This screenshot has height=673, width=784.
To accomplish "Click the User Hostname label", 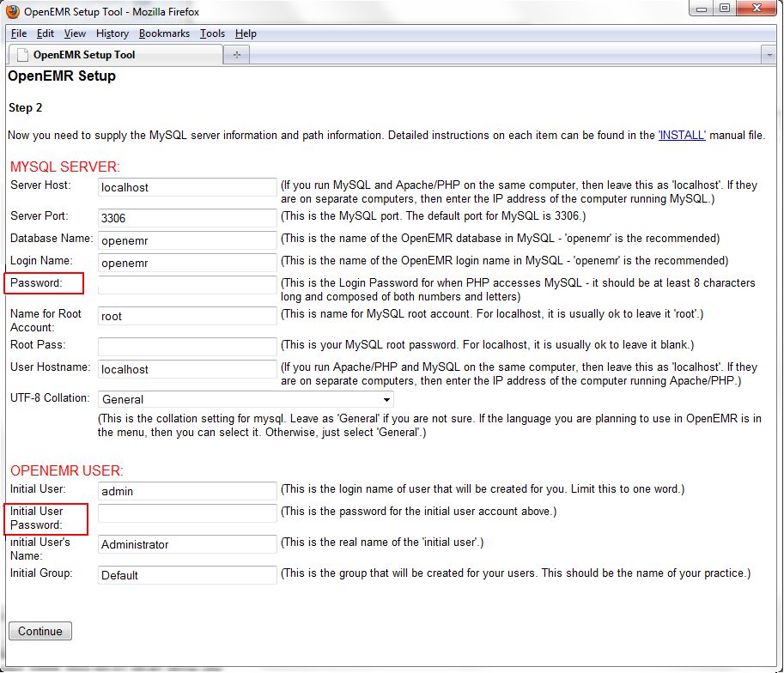I will coord(51,367).
